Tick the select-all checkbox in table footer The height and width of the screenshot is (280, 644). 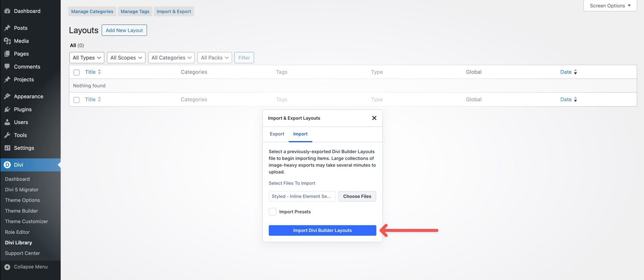pyautogui.click(x=76, y=100)
